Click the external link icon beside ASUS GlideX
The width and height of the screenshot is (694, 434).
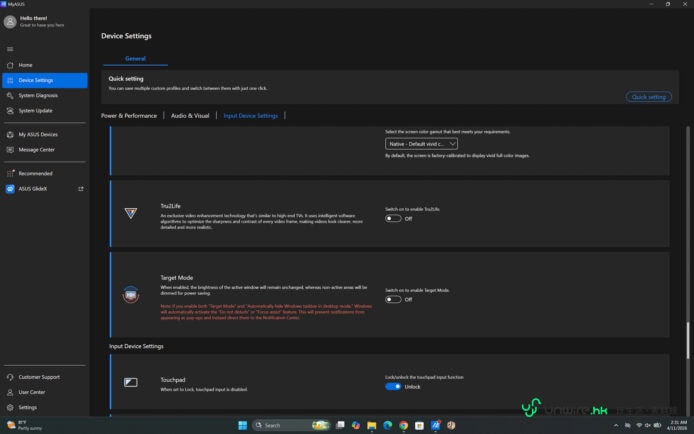pyautogui.click(x=81, y=189)
